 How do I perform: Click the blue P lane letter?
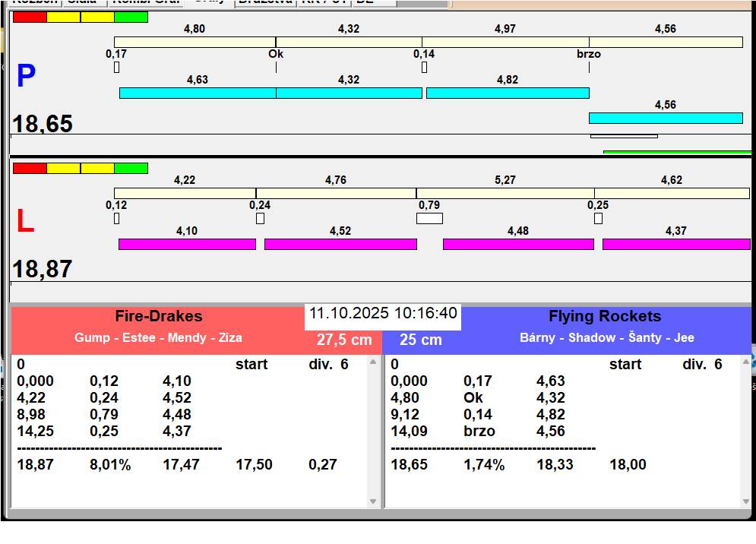pos(26,77)
